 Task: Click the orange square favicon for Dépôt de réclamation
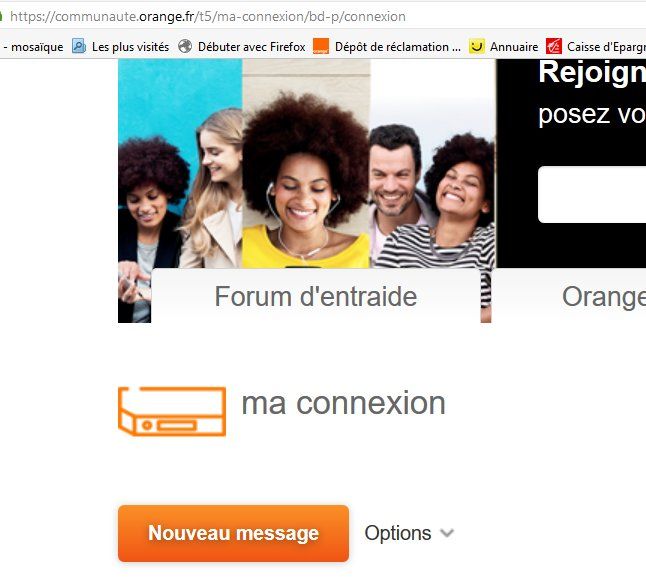[x=321, y=46]
